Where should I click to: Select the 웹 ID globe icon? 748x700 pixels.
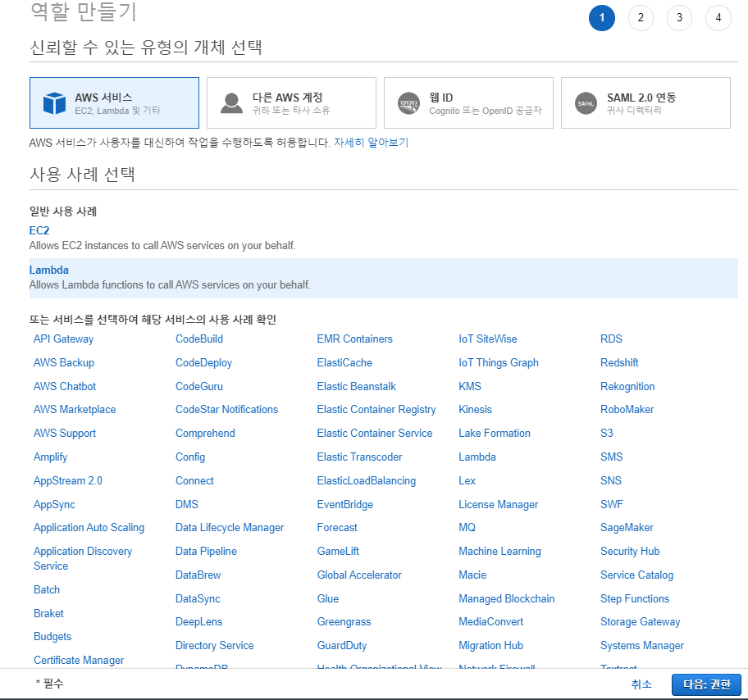[x=408, y=103]
